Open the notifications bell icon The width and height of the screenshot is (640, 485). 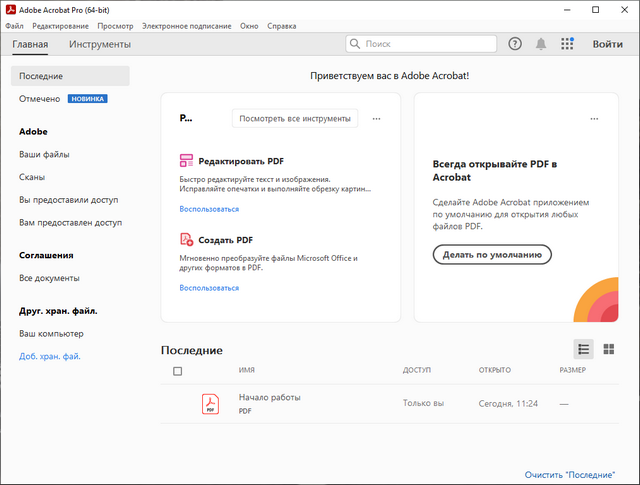point(541,44)
